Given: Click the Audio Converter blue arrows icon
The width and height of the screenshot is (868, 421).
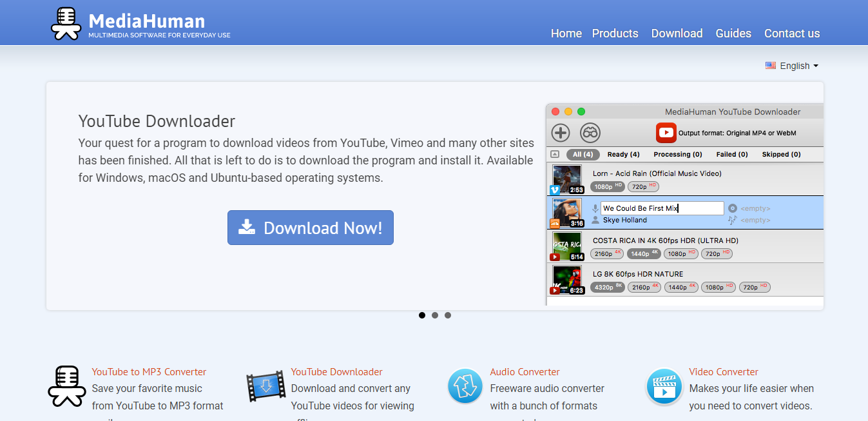Looking at the screenshot, I should pos(465,386).
